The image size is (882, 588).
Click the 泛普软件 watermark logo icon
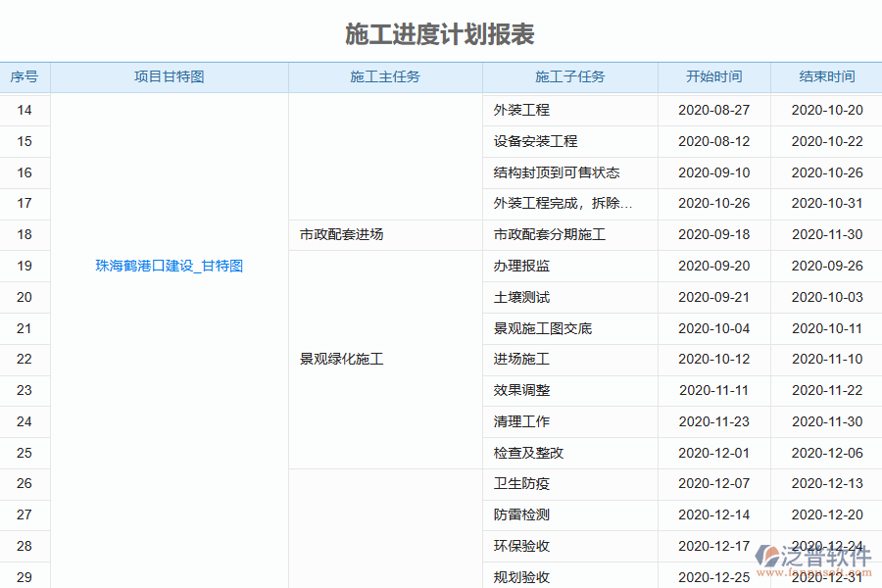click(766, 551)
